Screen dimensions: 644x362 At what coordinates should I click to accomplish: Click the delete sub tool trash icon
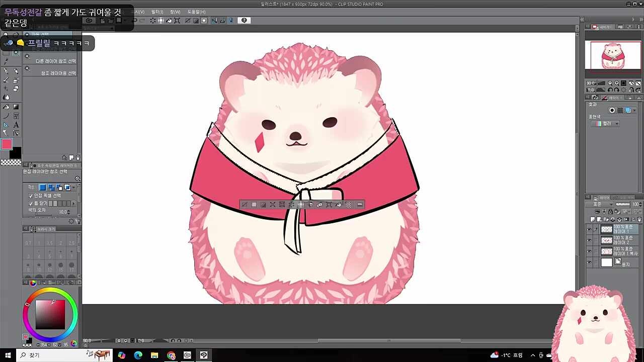[x=77, y=158]
